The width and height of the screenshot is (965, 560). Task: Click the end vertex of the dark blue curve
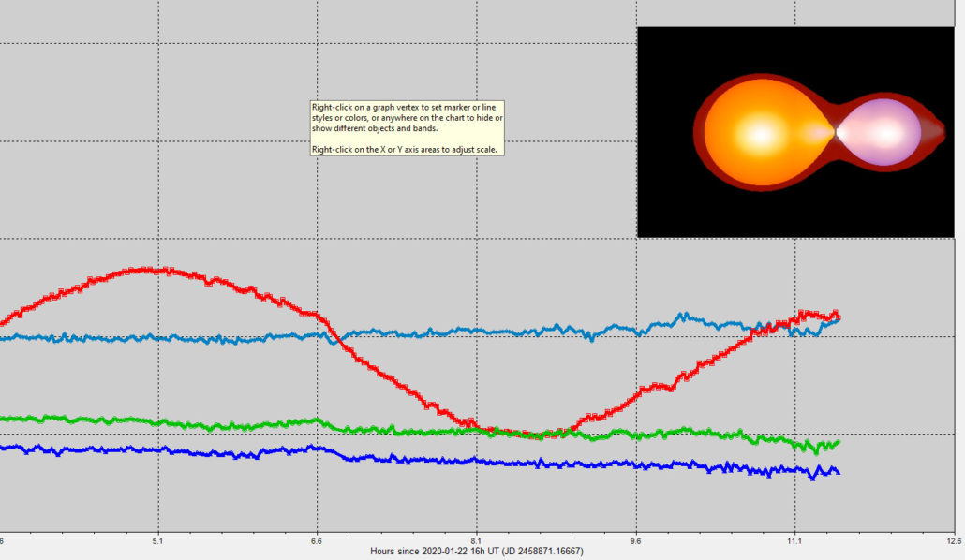[837, 472]
